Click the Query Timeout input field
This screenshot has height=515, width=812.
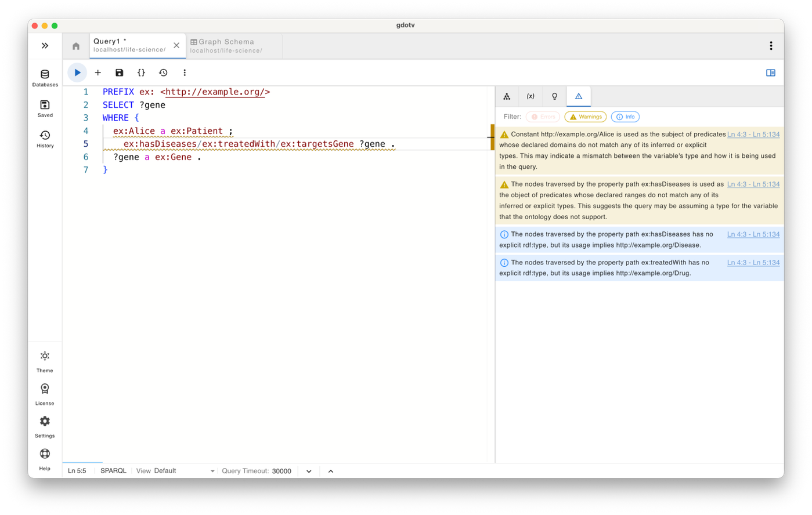282,471
